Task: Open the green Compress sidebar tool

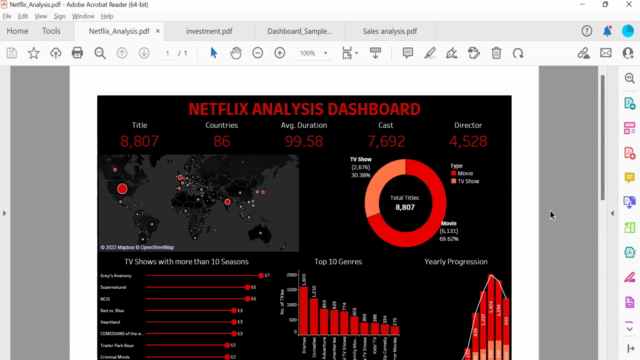Action: [629, 227]
